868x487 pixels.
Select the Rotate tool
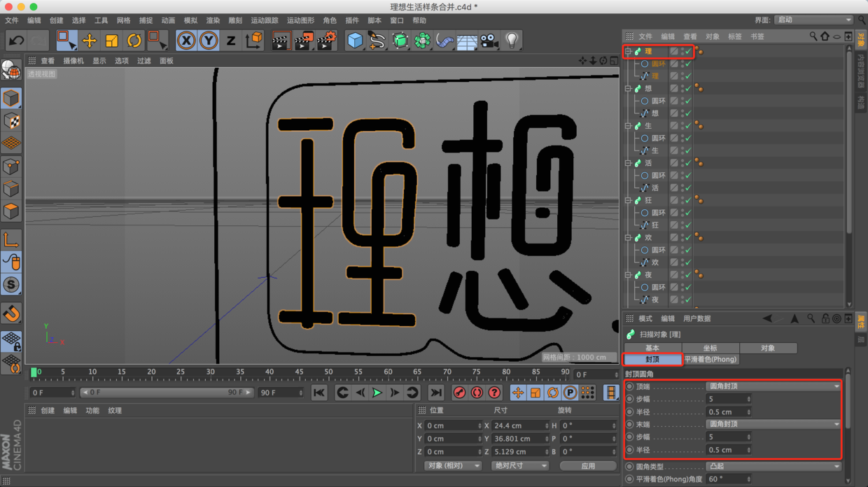[x=134, y=41]
